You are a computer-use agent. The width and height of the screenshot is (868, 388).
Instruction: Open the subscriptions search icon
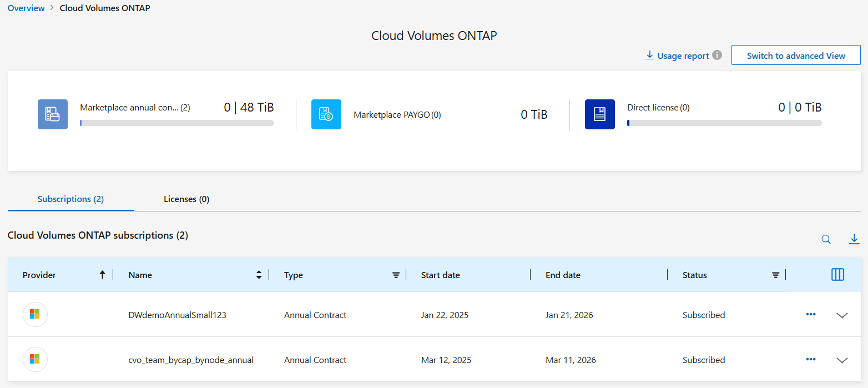826,239
